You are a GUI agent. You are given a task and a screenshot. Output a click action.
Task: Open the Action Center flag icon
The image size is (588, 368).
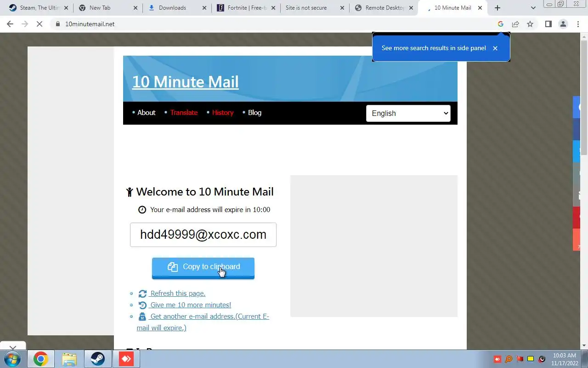(520, 359)
